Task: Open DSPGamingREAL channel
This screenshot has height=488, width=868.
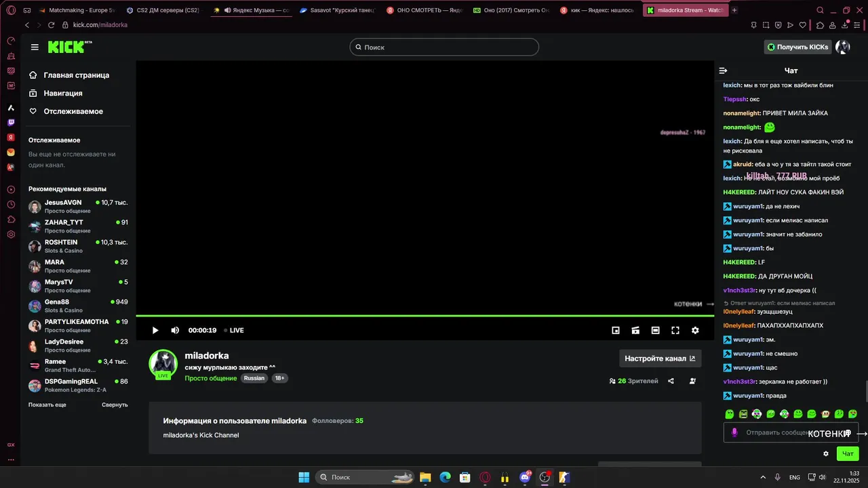Action: coord(78,385)
